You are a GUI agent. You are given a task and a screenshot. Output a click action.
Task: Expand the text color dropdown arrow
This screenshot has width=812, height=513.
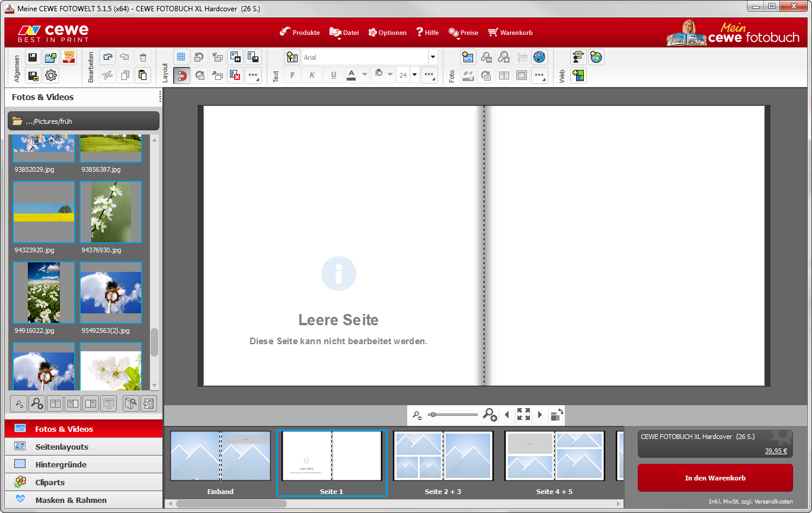point(365,75)
